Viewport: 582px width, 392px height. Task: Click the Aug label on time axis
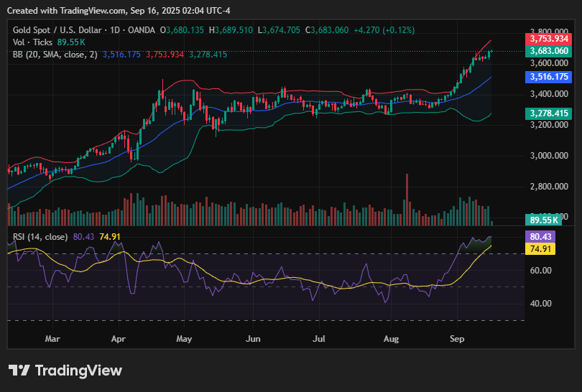click(391, 339)
